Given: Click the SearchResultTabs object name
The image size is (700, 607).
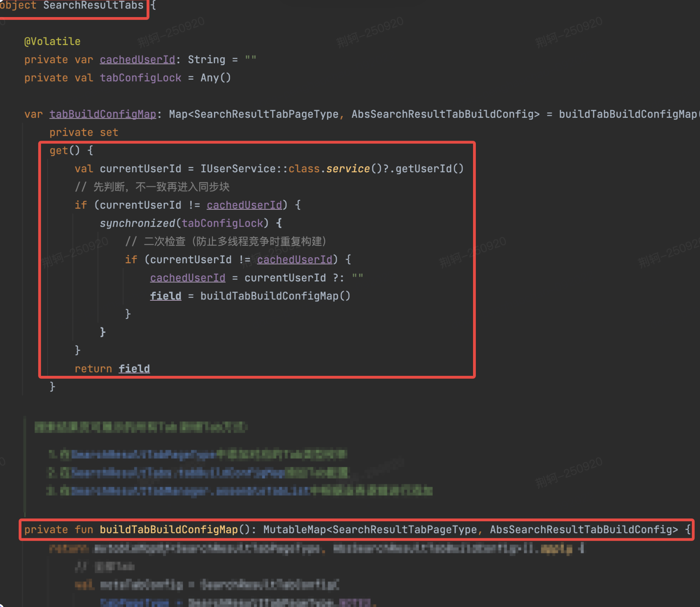Looking at the screenshot, I should 93,5.
